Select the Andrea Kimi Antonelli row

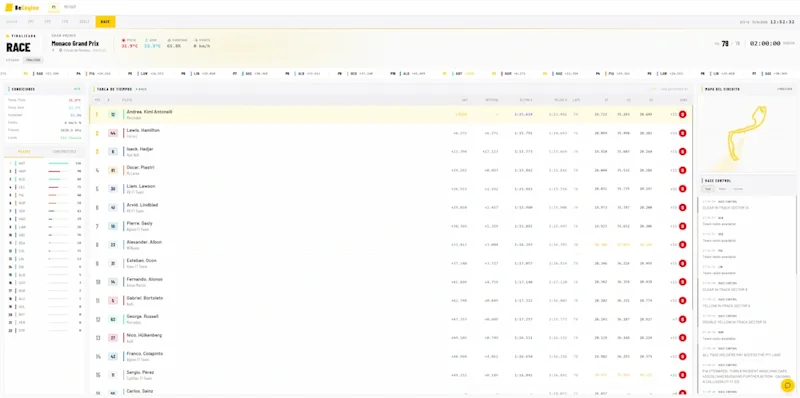(x=391, y=114)
